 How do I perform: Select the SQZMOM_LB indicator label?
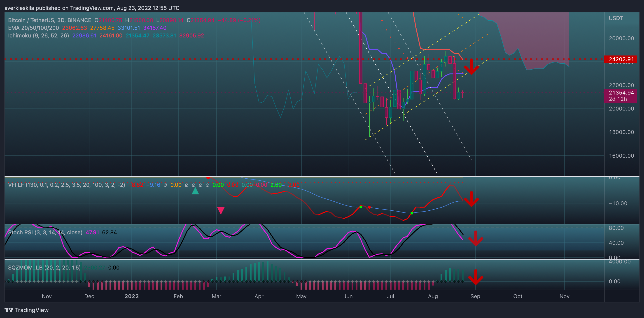pos(44,267)
